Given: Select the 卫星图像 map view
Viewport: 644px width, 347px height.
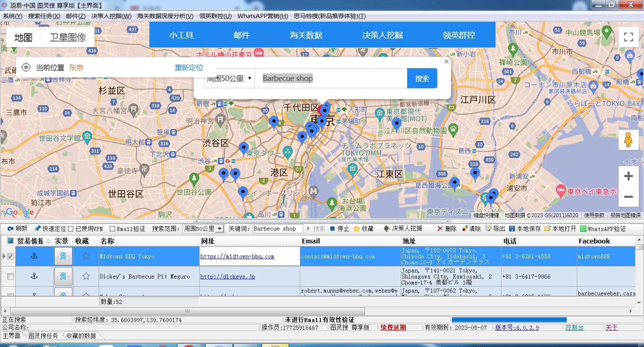Looking at the screenshot, I should point(68,37).
